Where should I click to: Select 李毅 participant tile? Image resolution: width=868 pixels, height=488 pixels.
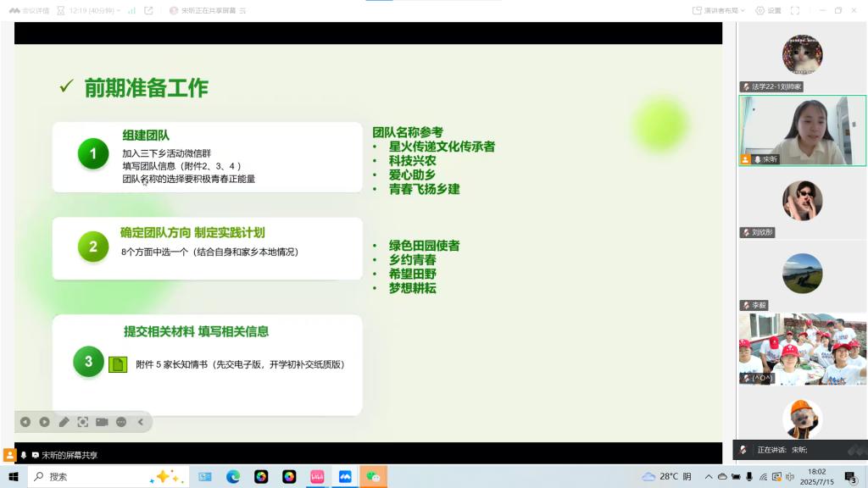pos(802,276)
